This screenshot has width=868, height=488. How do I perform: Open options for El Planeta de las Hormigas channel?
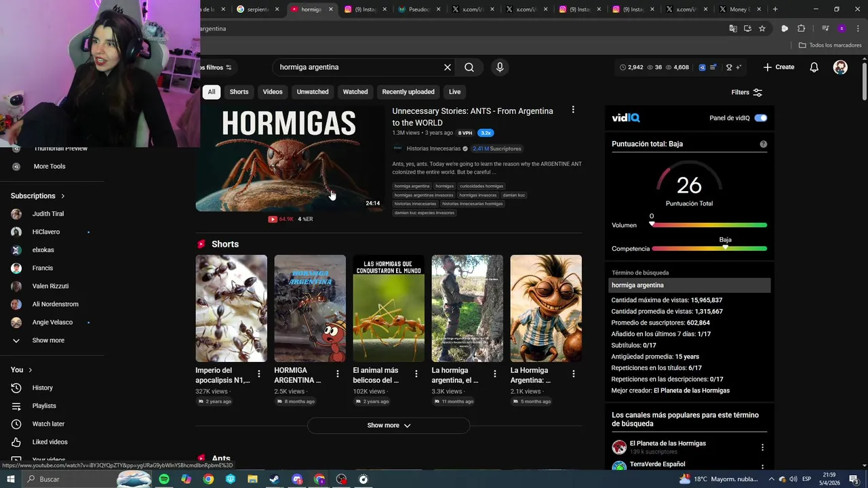point(762,447)
